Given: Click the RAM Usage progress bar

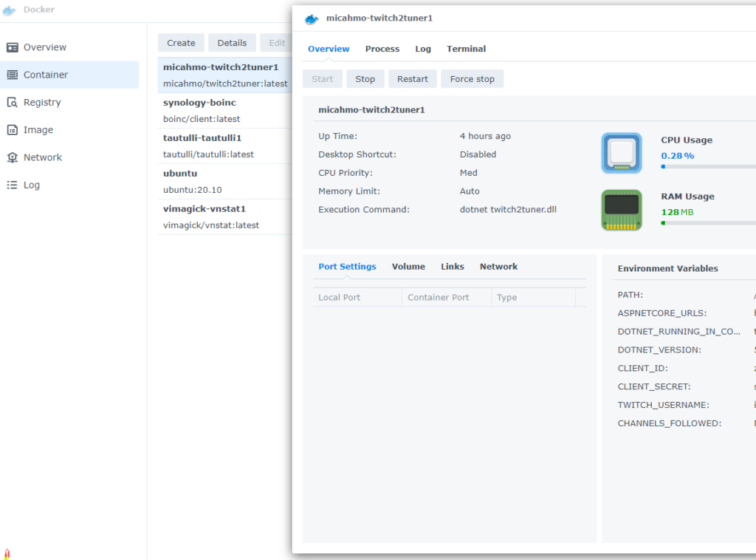Looking at the screenshot, I should click(x=708, y=223).
